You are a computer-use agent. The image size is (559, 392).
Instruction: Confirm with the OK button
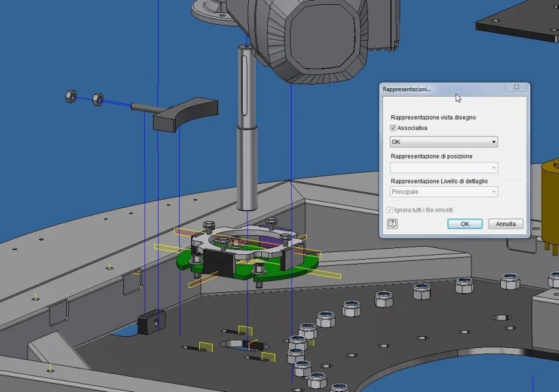click(465, 224)
